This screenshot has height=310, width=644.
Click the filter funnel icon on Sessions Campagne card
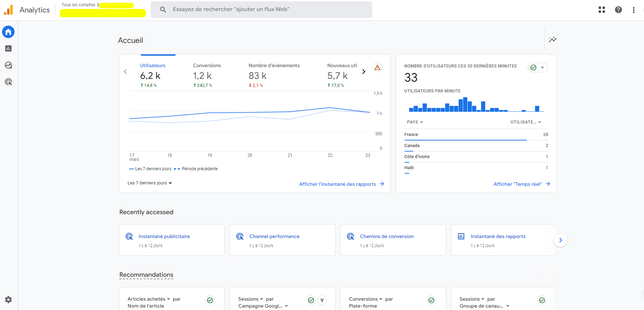(322, 300)
